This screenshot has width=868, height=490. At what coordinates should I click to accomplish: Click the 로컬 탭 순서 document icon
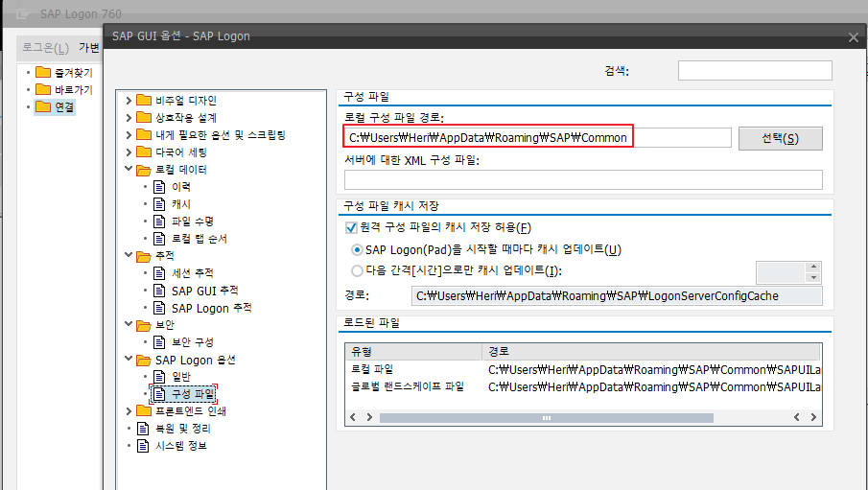(x=159, y=239)
